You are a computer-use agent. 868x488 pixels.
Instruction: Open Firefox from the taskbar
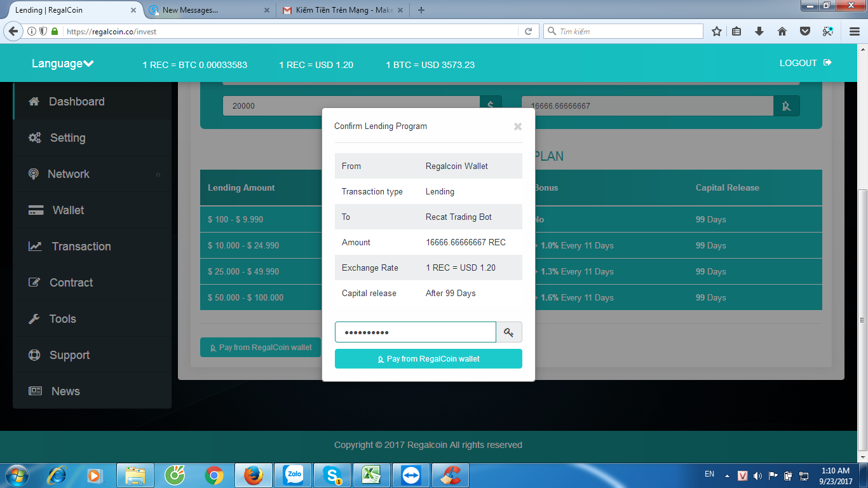[x=253, y=475]
